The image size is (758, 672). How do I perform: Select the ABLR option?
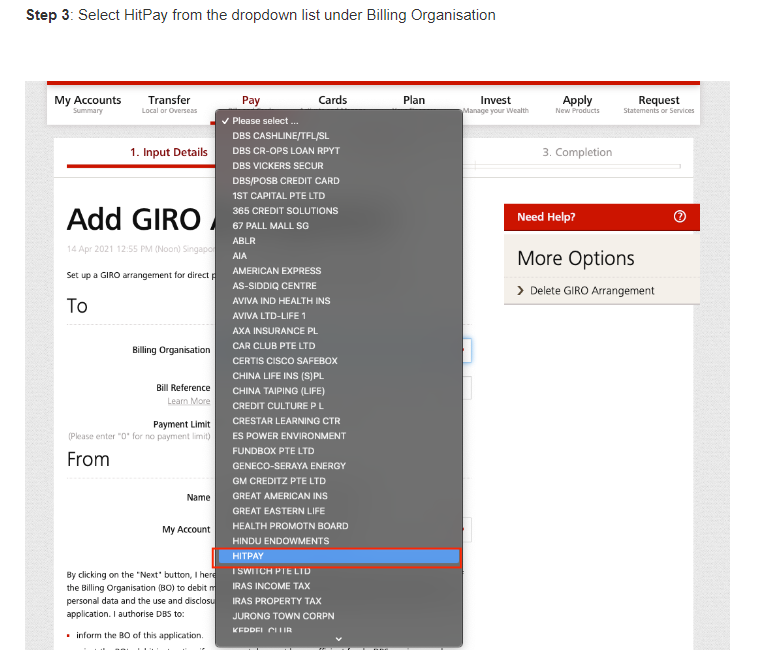339,241
